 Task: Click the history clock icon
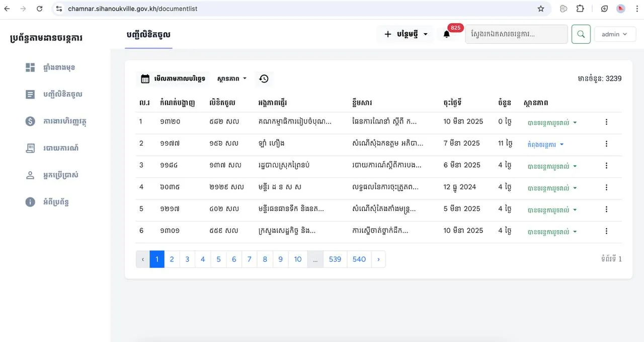pyautogui.click(x=264, y=79)
